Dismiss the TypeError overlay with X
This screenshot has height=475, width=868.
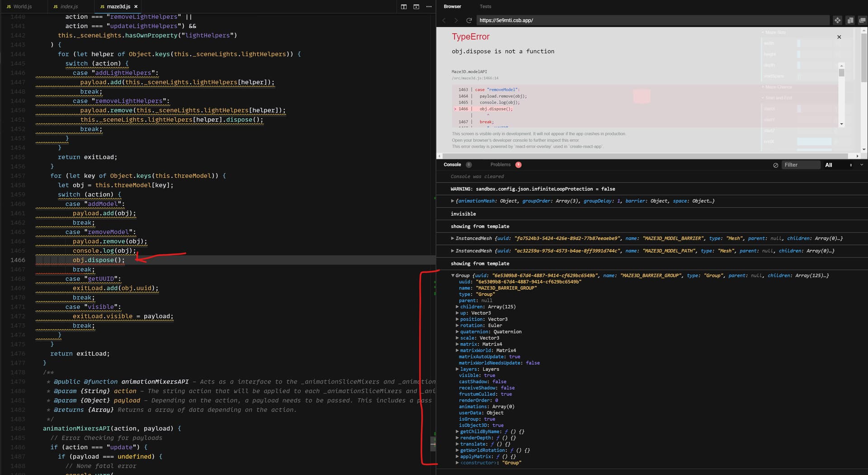tap(839, 37)
